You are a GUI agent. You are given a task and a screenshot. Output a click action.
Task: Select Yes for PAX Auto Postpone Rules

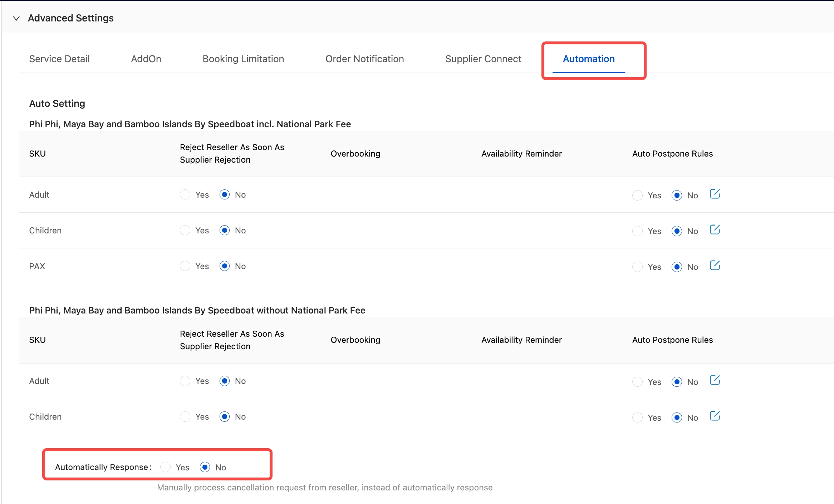[637, 267]
